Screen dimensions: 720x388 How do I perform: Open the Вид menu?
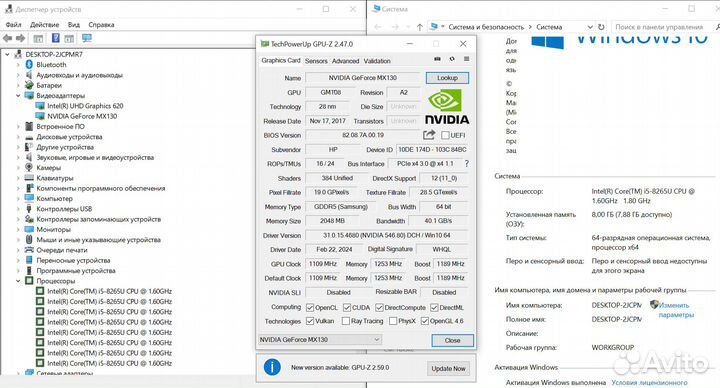[73, 24]
